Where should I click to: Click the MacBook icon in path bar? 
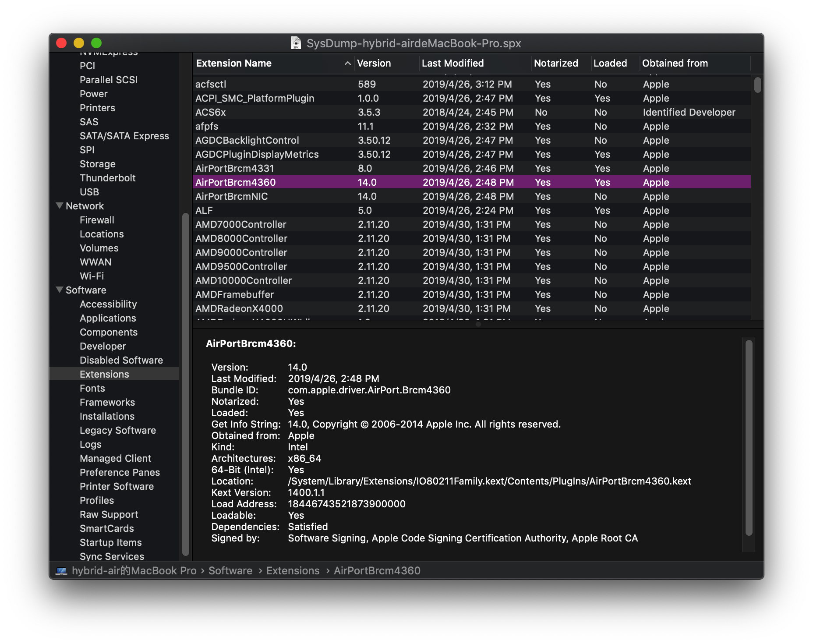[62, 571]
